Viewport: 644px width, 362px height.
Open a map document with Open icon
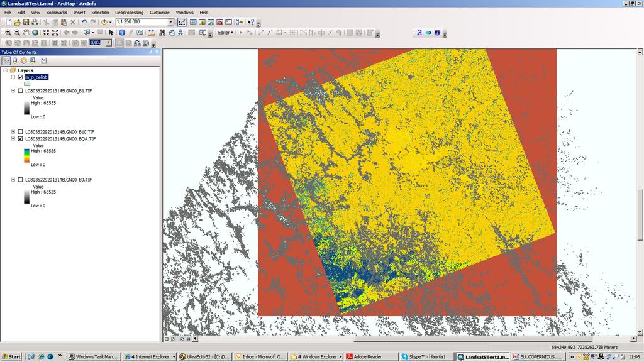(17, 22)
